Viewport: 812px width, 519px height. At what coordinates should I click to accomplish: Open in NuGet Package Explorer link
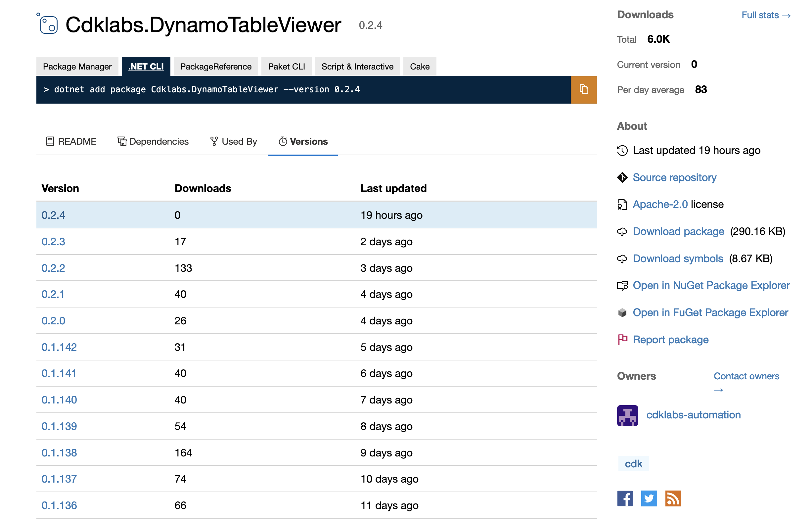pyautogui.click(x=711, y=286)
